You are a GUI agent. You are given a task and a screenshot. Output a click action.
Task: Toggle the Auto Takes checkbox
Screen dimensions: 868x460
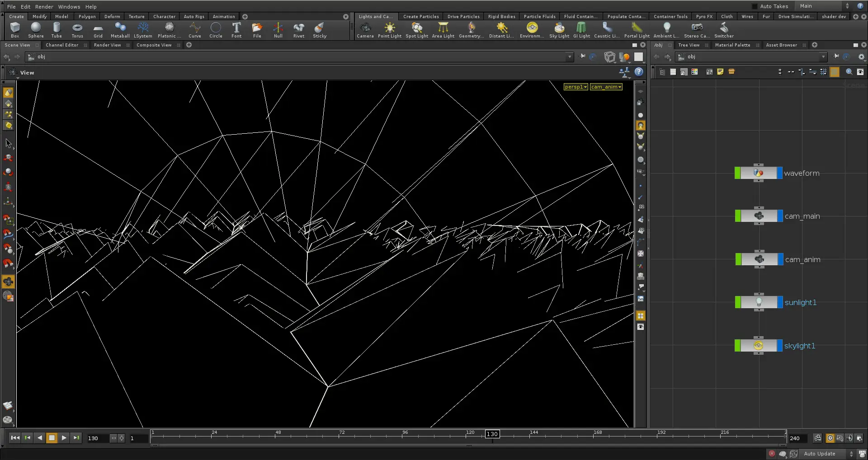click(755, 6)
